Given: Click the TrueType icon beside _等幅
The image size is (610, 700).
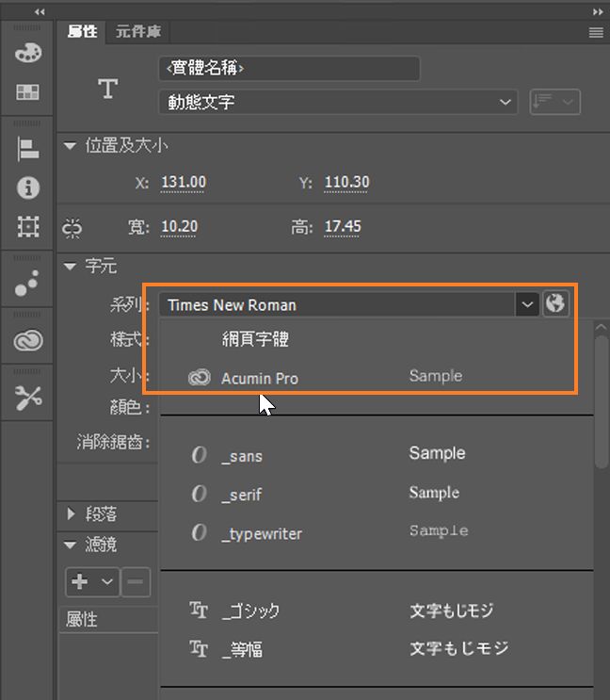Looking at the screenshot, I should coord(199,649).
